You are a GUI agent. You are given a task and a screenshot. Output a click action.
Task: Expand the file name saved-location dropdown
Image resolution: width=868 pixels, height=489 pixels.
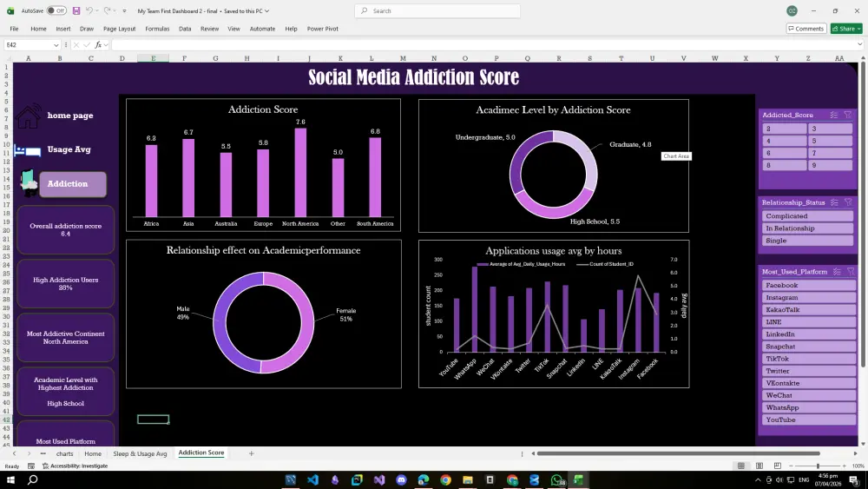(x=266, y=11)
